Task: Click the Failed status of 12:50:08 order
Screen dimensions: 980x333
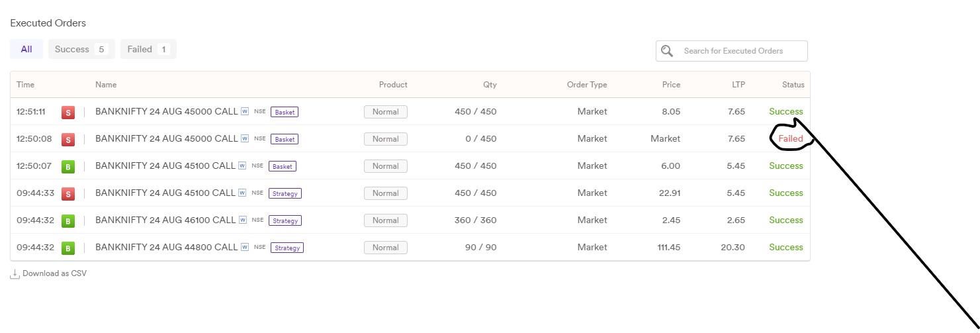Action: point(791,139)
